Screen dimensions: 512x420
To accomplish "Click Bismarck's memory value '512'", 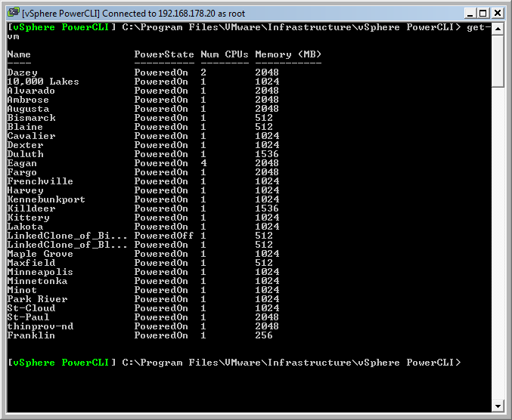I will pos(264,118).
